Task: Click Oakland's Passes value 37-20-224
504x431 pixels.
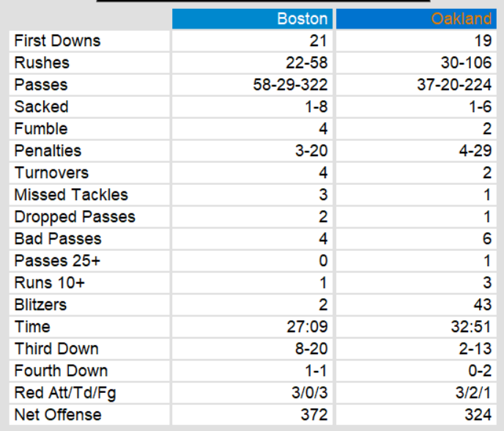Action: (454, 85)
